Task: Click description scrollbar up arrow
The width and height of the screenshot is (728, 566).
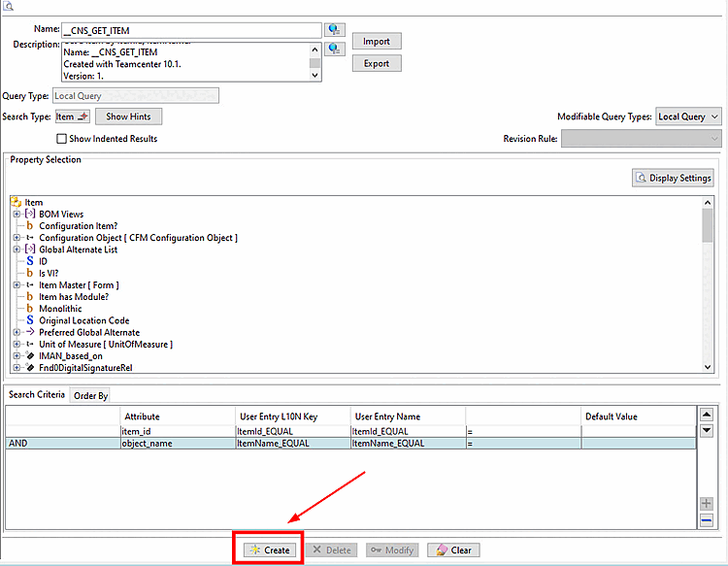Action: [314, 50]
